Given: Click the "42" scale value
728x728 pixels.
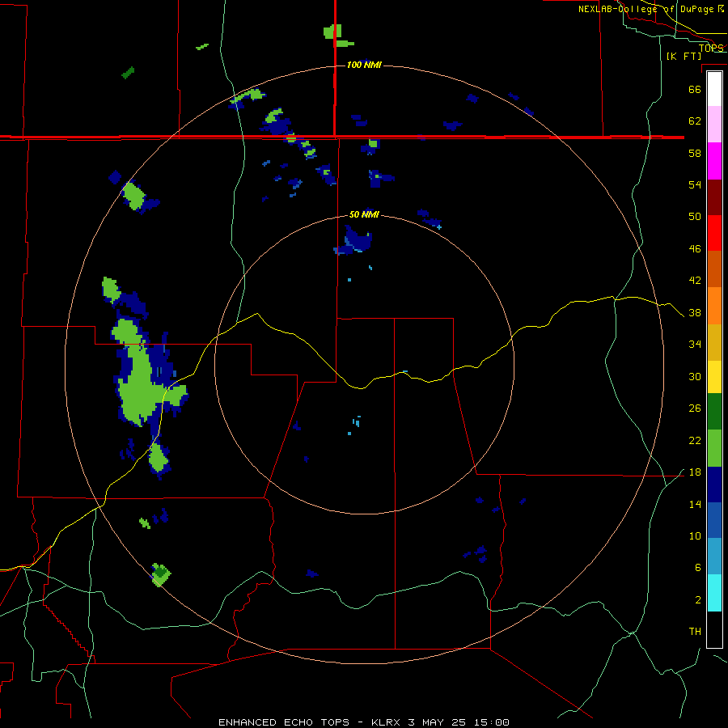Looking at the screenshot, I should [x=695, y=280].
